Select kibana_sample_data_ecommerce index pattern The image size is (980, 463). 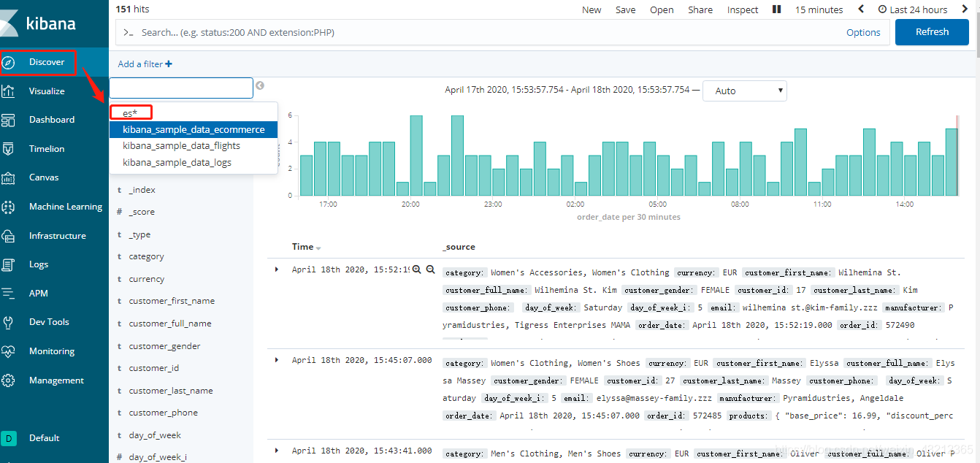click(194, 129)
